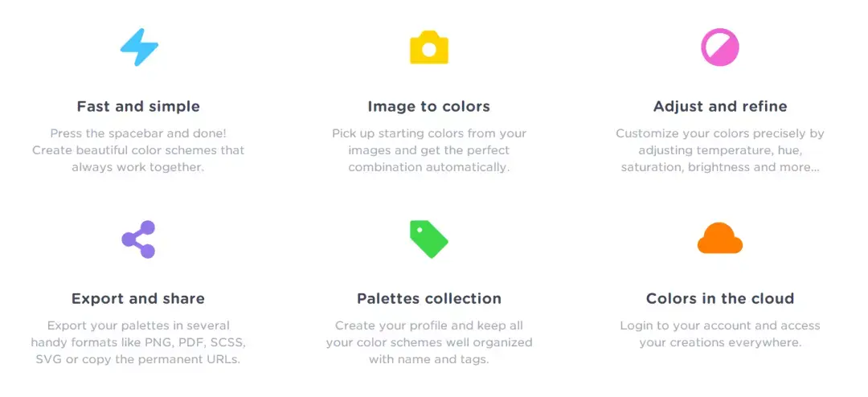Click the "Customize your colors precisely" description

tap(720, 150)
